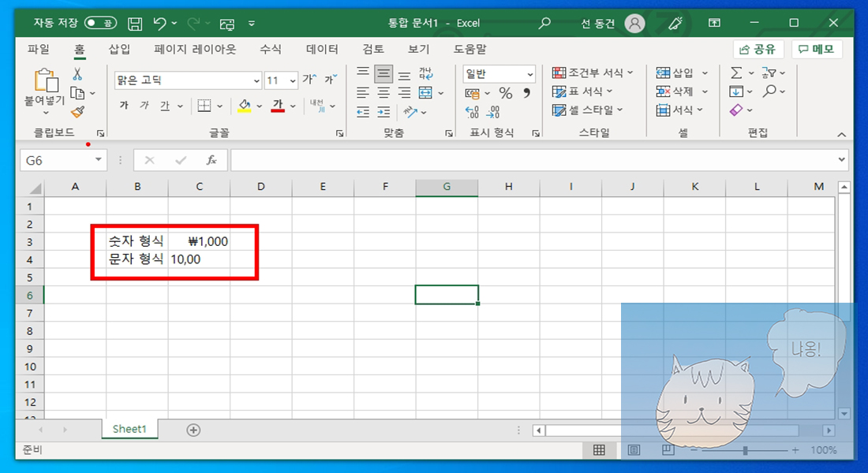Click the AutoSum sigma icon
Viewport: 868px width, 473px height.
click(736, 73)
